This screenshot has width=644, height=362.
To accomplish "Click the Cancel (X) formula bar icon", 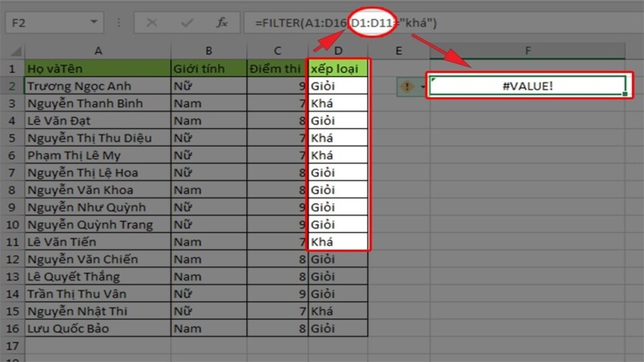I will click(152, 23).
